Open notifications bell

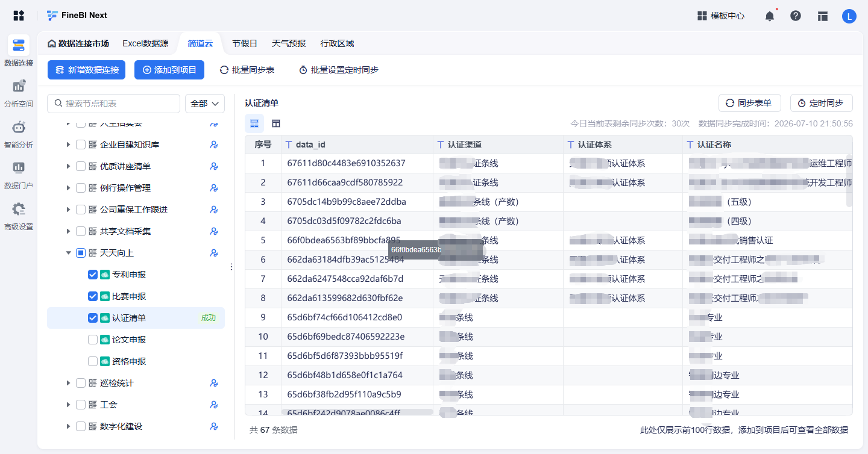tap(770, 16)
